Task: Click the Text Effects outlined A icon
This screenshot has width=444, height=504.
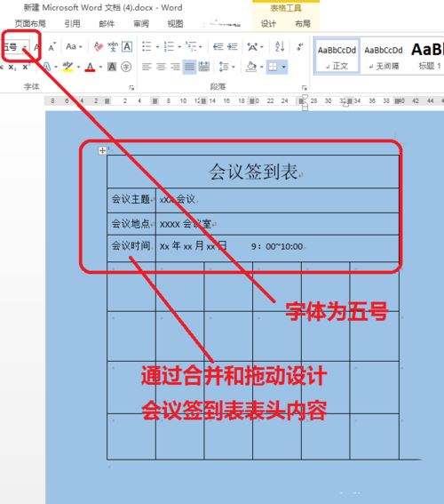Action: pyautogui.click(x=47, y=67)
